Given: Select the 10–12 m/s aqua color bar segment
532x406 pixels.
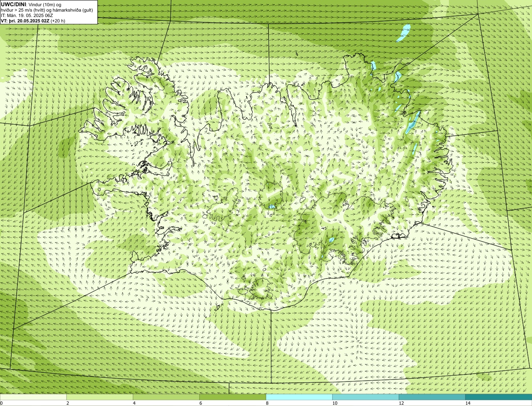Looking at the screenshot, I should tap(366, 397).
